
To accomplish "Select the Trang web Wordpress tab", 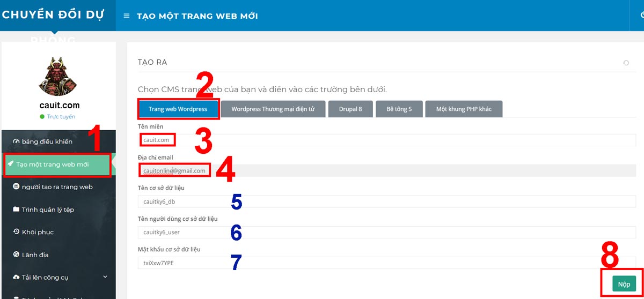I will [178, 109].
